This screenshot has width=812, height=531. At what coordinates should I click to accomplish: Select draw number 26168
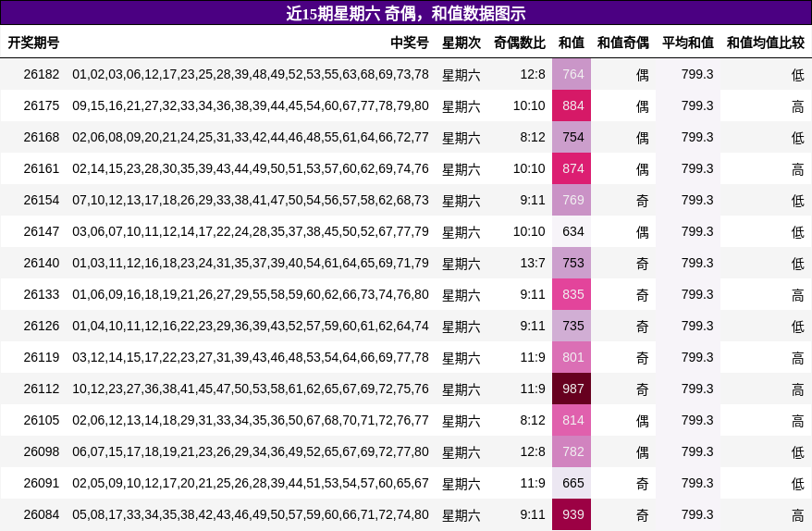pos(42,137)
